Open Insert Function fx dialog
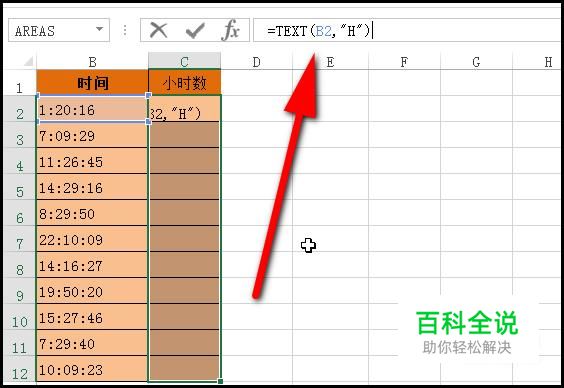Viewport: 564px width, 388px height. [230, 30]
